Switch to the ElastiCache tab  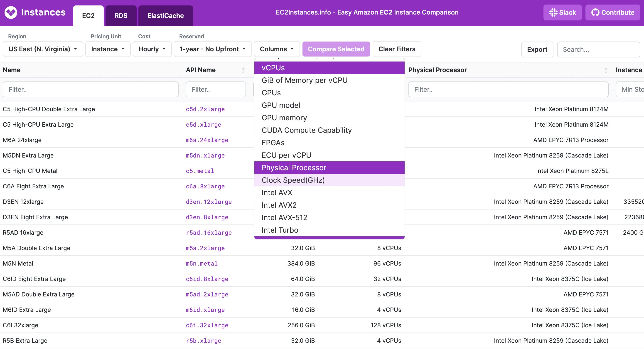165,16
